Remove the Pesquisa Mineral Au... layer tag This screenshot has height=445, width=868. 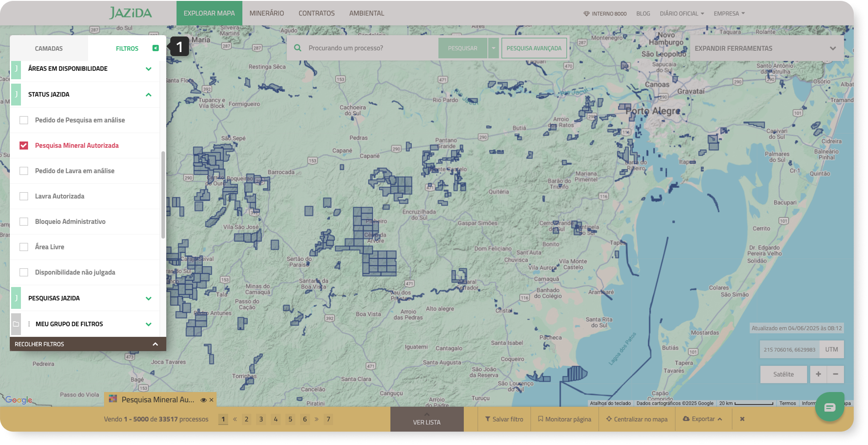212,400
